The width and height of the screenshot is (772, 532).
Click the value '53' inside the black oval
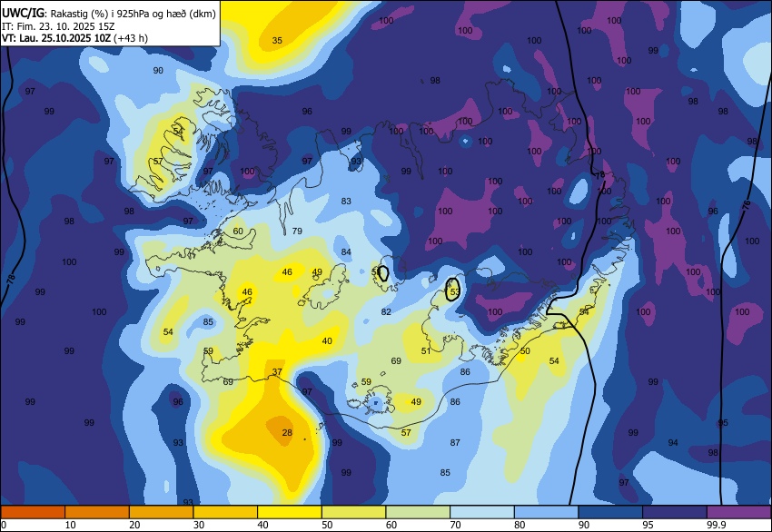click(x=455, y=291)
